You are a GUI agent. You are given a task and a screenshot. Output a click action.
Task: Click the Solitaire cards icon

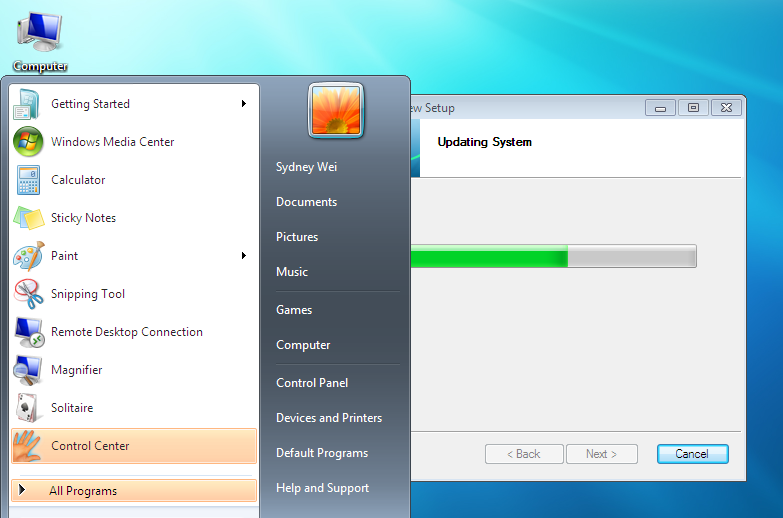(x=27, y=408)
